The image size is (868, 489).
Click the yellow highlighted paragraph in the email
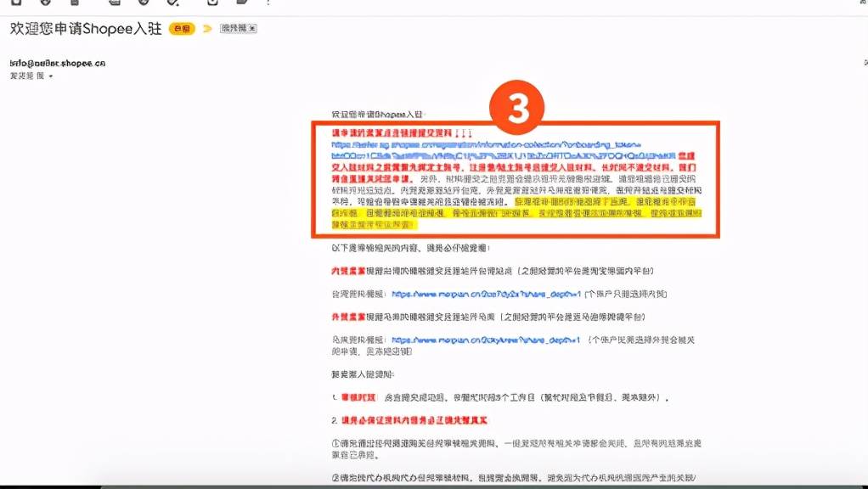tap(516, 214)
